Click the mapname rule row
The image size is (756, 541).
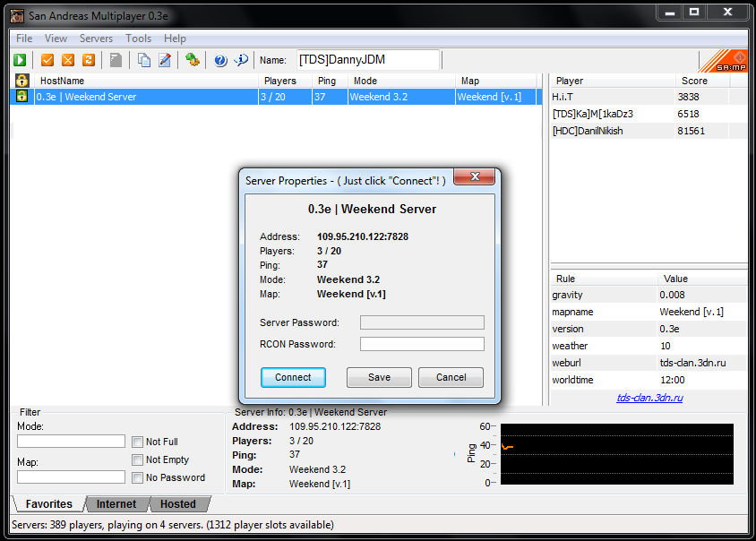[649, 312]
